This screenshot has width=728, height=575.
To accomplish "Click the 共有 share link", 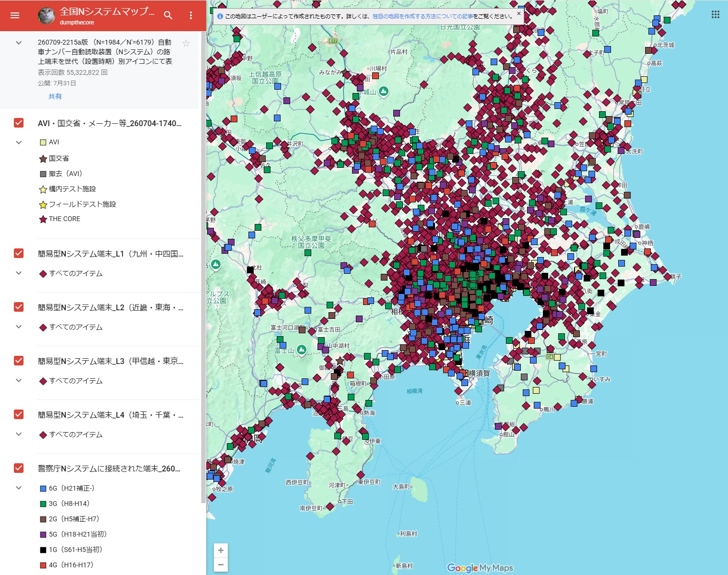I will [55, 96].
